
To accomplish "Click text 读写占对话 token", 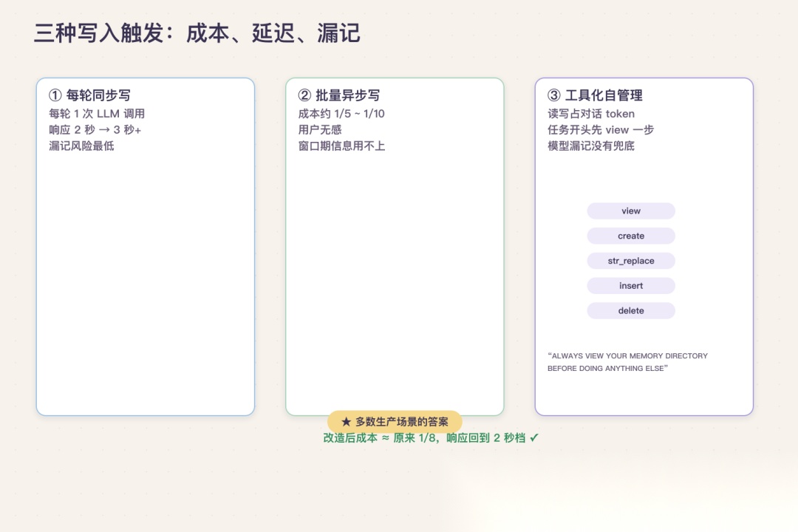I will pos(591,114).
